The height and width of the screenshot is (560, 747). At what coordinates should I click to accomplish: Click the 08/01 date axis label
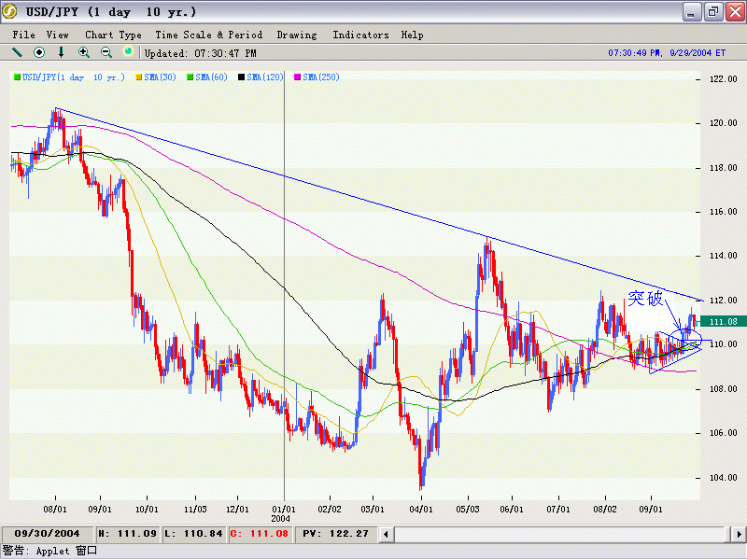(x=55, y=510)
